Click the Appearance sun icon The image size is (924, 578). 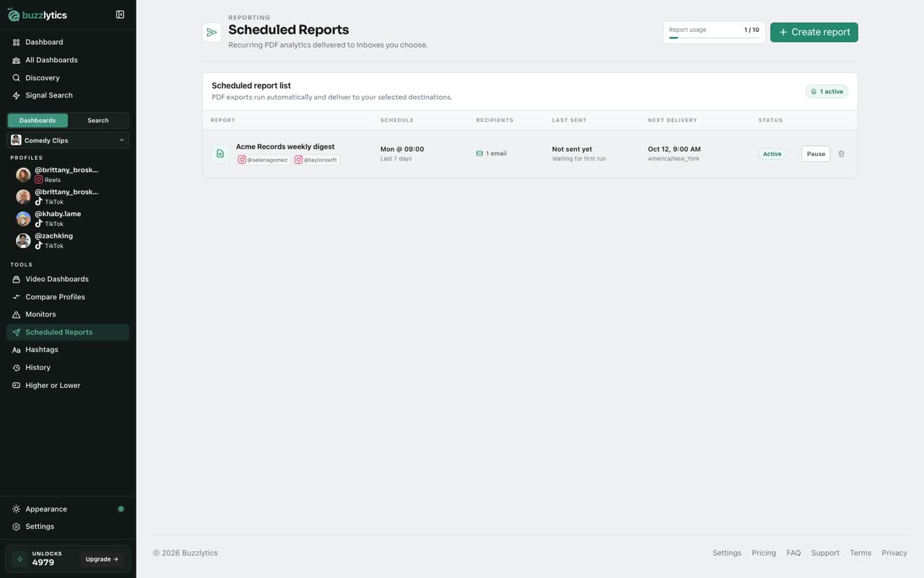pyautogui.click(x=16, y=509)
